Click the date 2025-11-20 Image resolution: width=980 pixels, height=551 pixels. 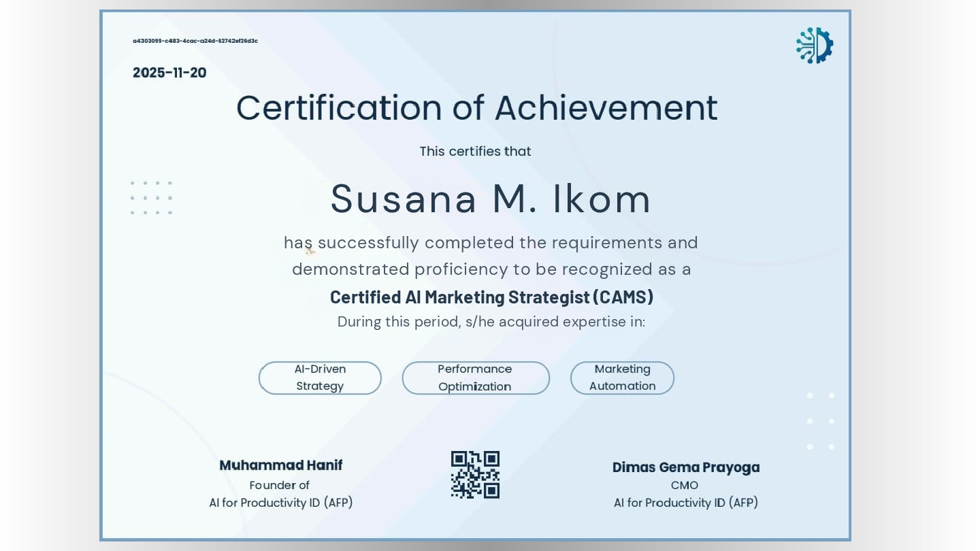point(169,73)
